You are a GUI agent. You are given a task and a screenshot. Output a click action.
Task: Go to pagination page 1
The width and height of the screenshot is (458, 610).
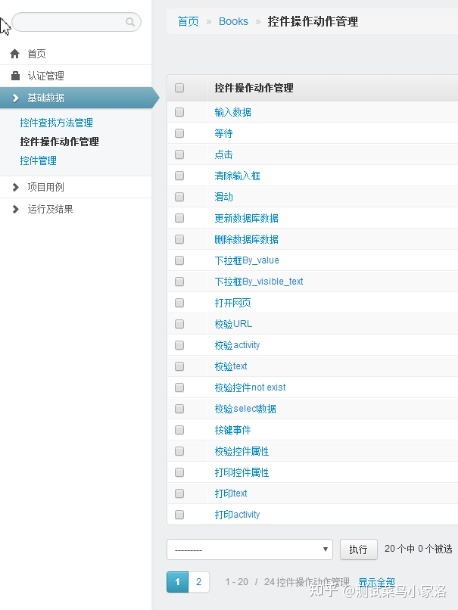pyautogui.click(x=177, y=582)
